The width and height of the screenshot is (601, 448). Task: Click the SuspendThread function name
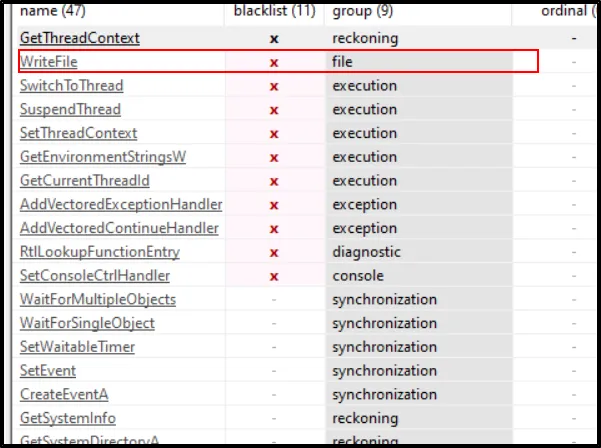70,110
